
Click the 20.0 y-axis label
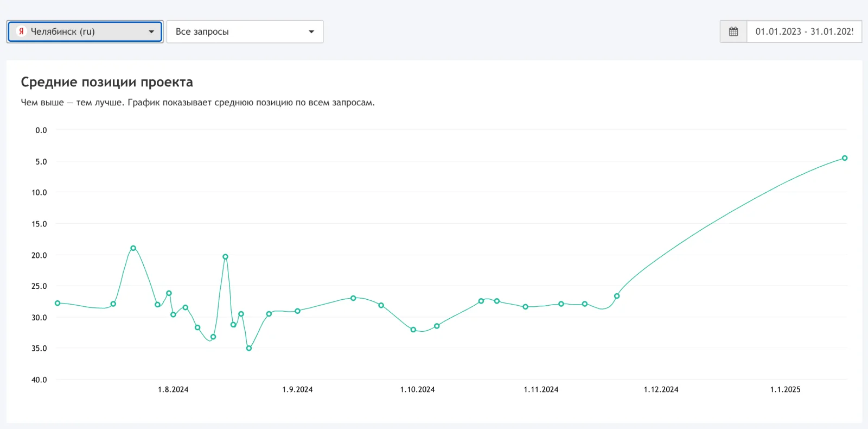pyautogui.click(x=39, y=255)
